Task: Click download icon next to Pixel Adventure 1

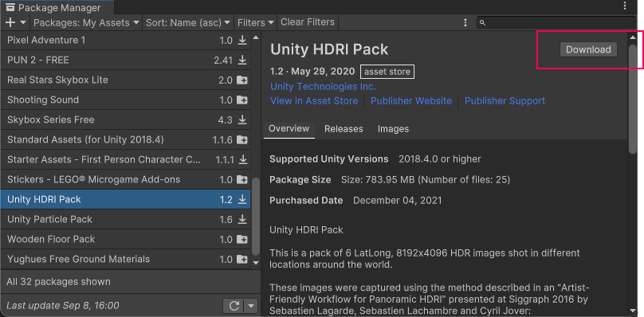Action: (x=243, y=41)
